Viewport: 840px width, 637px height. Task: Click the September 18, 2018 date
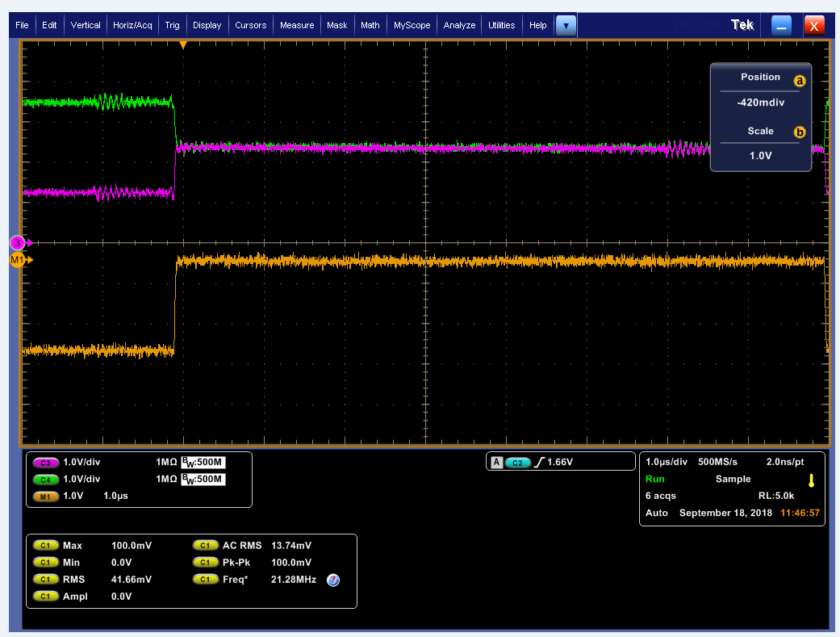pyautogui.click(x=725, y=513)
